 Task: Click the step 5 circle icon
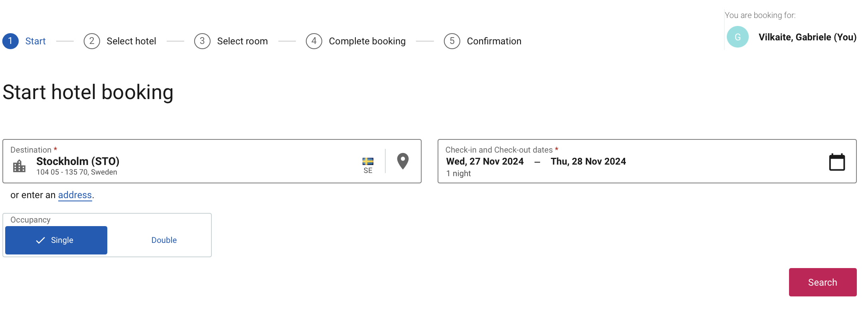pos(452,41)
